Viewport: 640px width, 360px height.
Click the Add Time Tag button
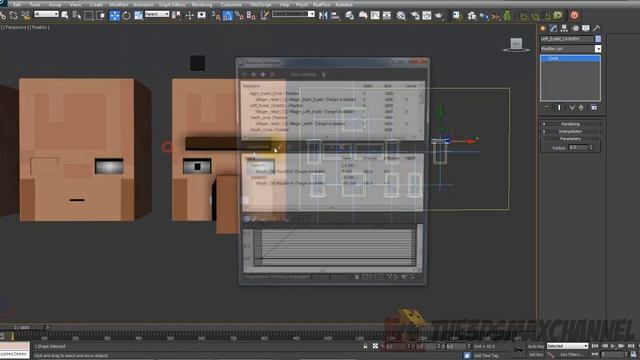click(486, 356)
